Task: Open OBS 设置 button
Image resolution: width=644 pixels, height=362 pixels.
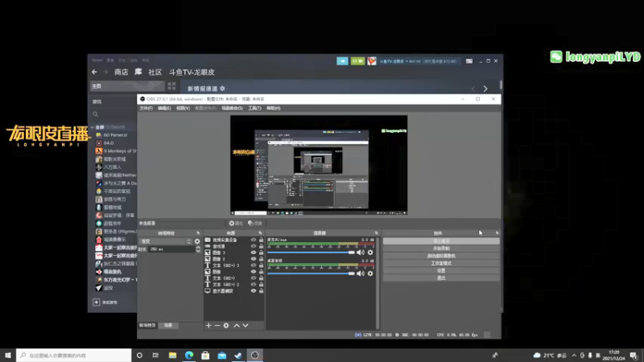Action: (x=441, y=271)
